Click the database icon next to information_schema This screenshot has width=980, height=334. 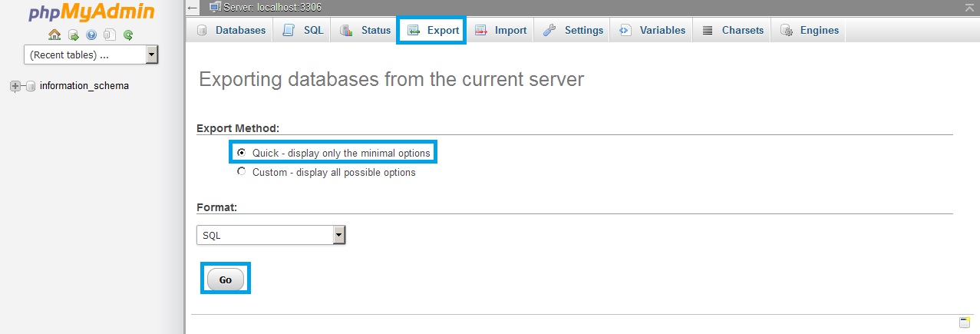[31, 86]
